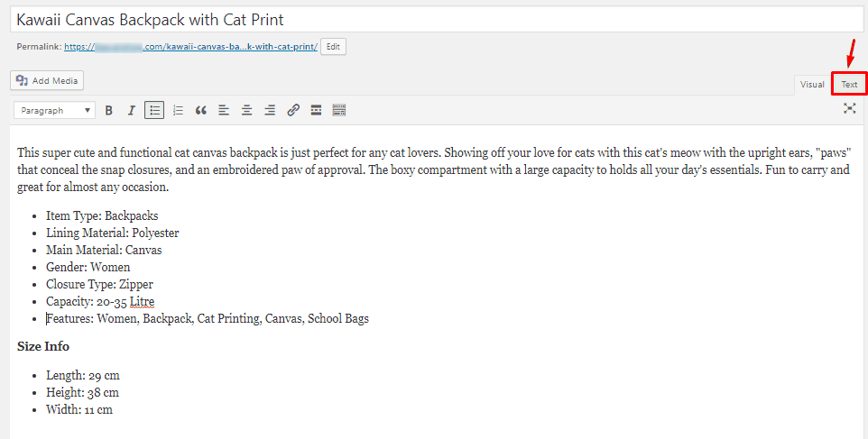Align text to the left
This screenshot has width=868, height=439.
[224, 111]
